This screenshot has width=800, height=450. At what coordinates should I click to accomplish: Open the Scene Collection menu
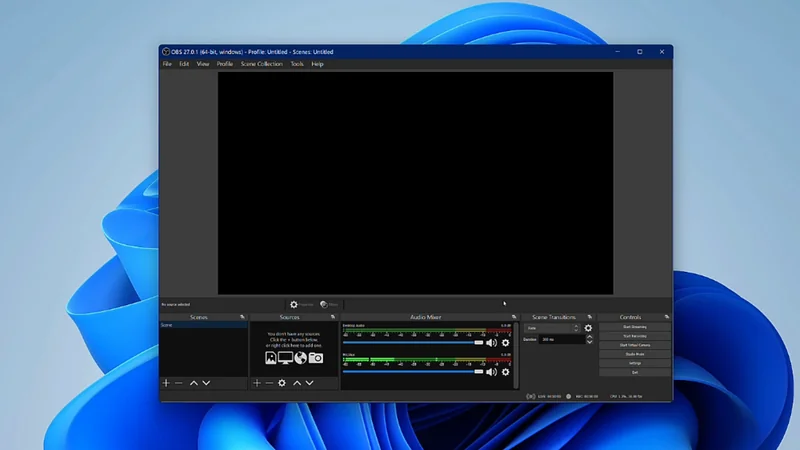tap(262, 64)
